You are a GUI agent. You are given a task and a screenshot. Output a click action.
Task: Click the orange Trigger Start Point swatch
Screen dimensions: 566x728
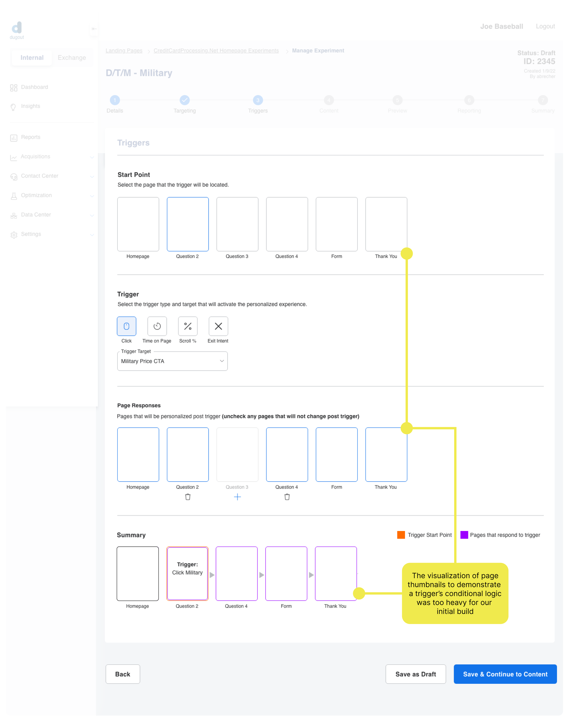pyautogui.click(x=401, y=535)
